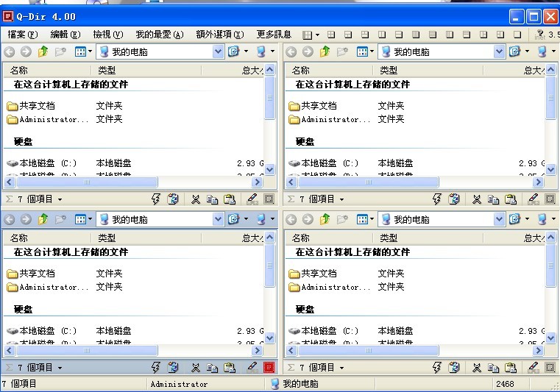Click the Back arrow in upper-left pane

pos(10,52)
